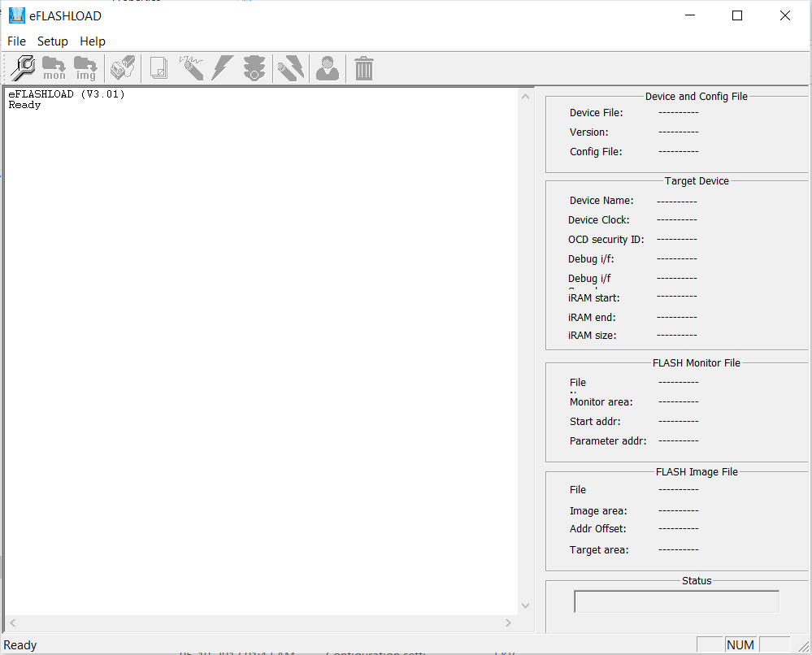Viewport: 812px width, 655px height.
Task: Click the 'Monitor area:' label
Action: (601, 401)
